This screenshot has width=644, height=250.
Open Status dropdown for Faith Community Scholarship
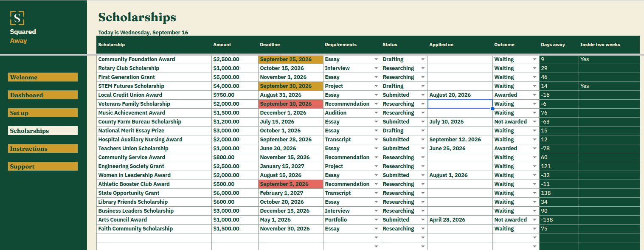[423, 229]
